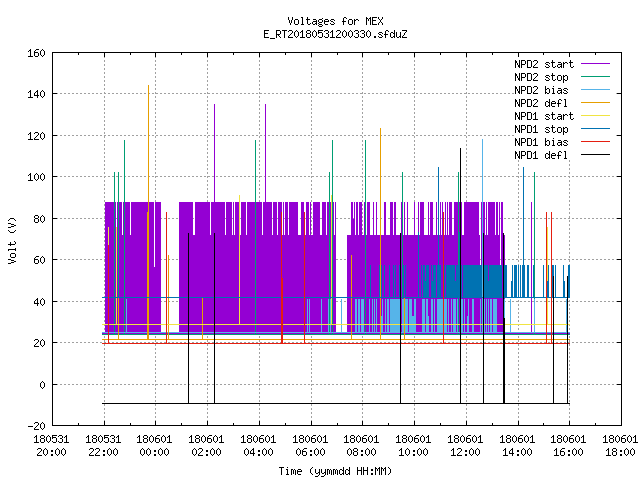Click the 100 tick on the voltage axis
The width and height of the screenshot is (640, 480).
click(36, 177)
